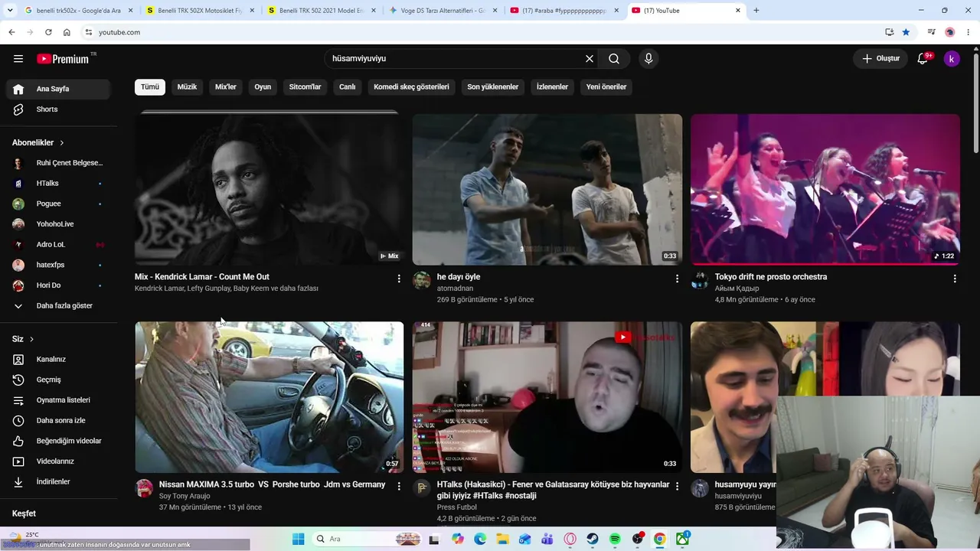Open Adro LoL subscription
The width and height of the screenshot is (980, 551).
(58, 245)
